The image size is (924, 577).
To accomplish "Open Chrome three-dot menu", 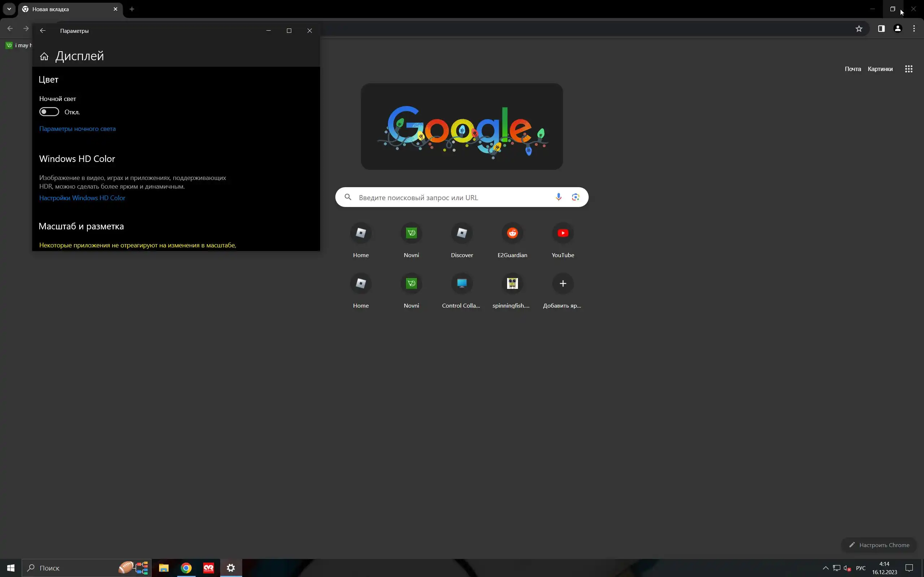I will 914,28.
